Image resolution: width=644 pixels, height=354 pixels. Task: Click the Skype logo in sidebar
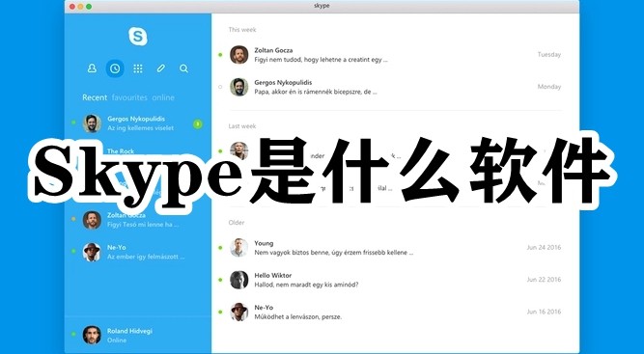138,36
